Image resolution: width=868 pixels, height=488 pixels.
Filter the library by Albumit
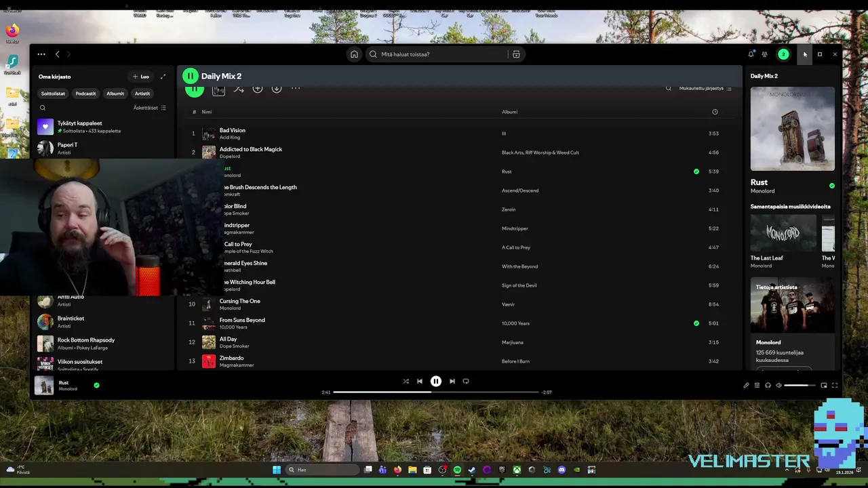[115, 94]
